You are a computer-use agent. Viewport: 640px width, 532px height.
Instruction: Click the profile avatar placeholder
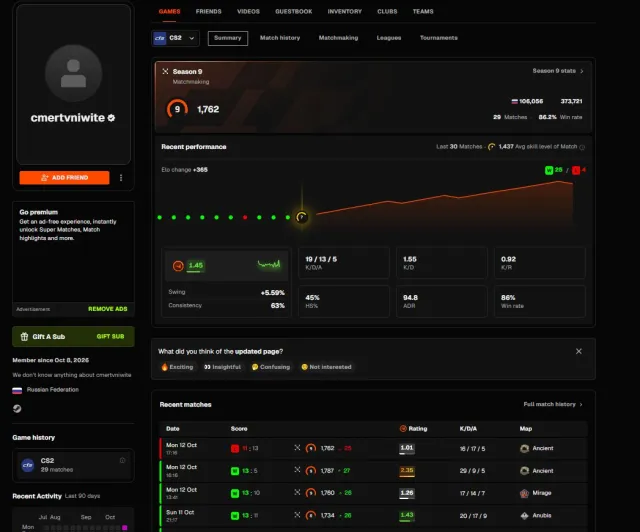pyautogui.click(x=73, y=73)
